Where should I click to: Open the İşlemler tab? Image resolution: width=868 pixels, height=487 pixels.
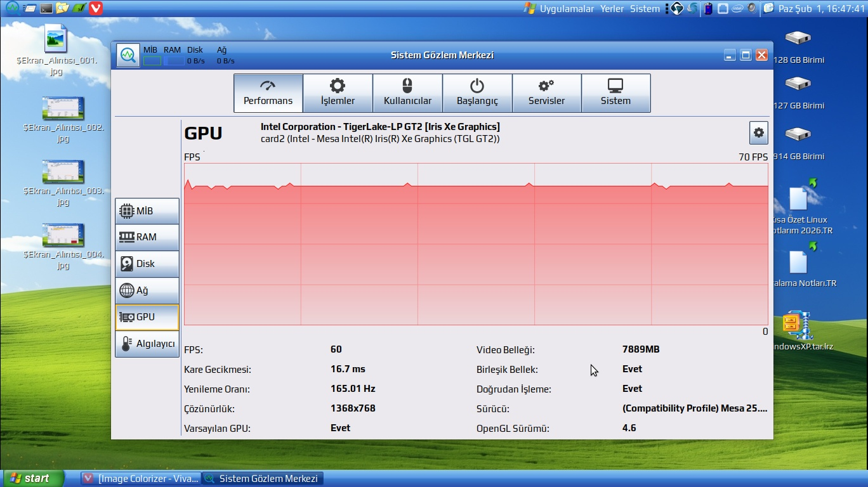coord(338,93)
